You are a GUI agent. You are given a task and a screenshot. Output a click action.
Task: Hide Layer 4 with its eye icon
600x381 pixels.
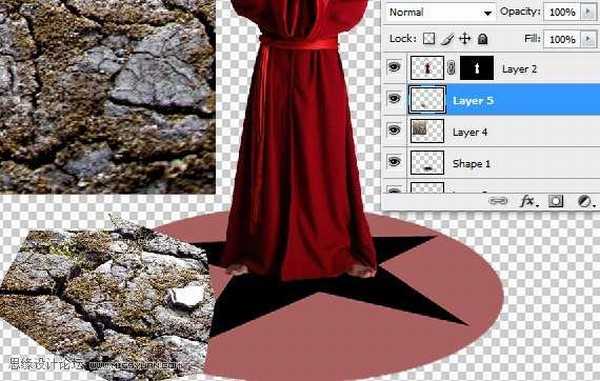[x=394, y=130]
